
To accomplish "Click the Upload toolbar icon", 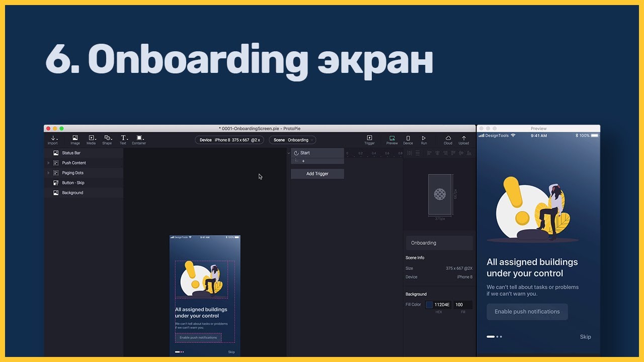I will click(x=464, y=140).
